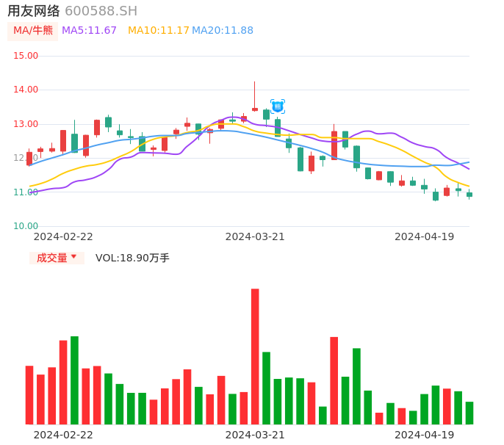The height and width of the screenshot is (445, 504).
Task: Click the 2024-02-22 date under price chart
Action: click(63, 237)
